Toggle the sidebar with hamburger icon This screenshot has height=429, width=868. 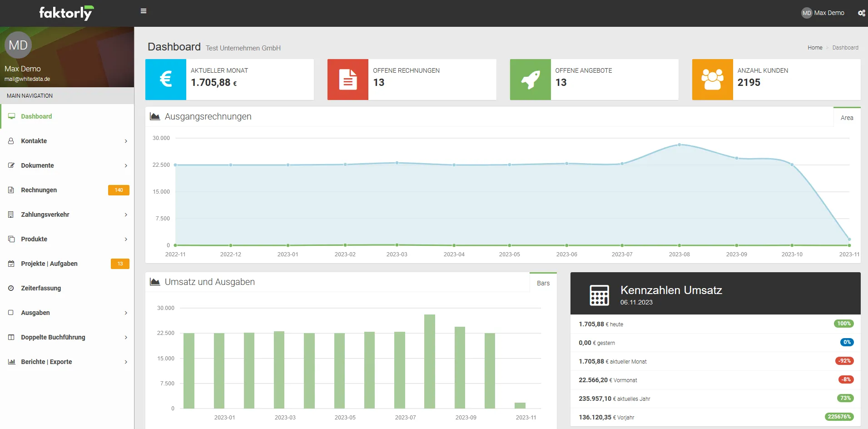point(144,11)
